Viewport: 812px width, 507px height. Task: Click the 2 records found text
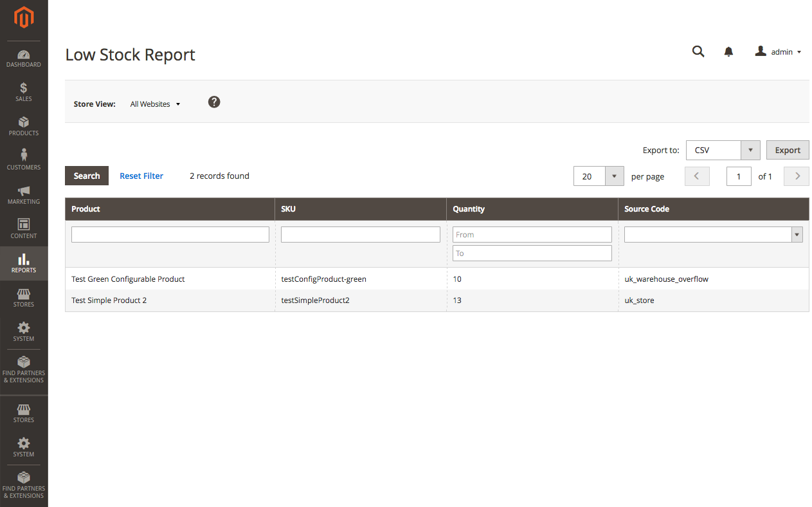pos(219,176)
